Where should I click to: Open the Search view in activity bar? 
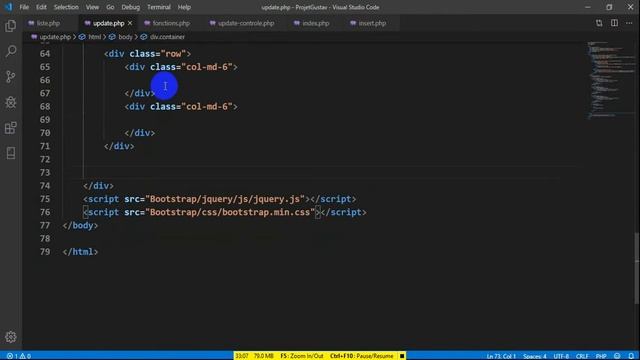pos(11,51)
